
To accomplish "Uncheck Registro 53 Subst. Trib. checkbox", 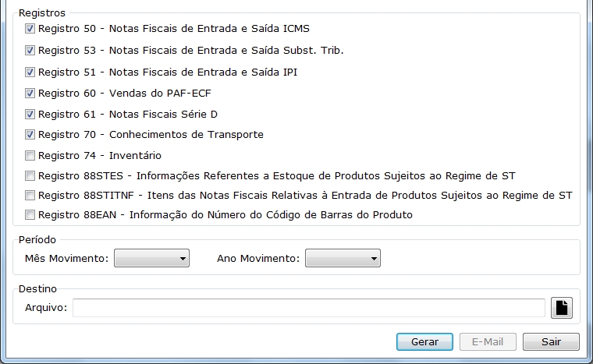I will click(x=30, y=51).
